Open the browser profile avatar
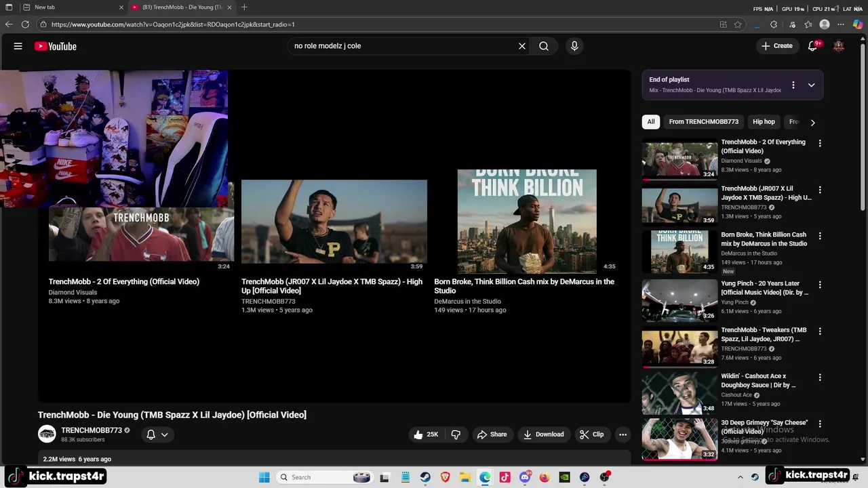 pyautogui.click(x=825, y=24)
